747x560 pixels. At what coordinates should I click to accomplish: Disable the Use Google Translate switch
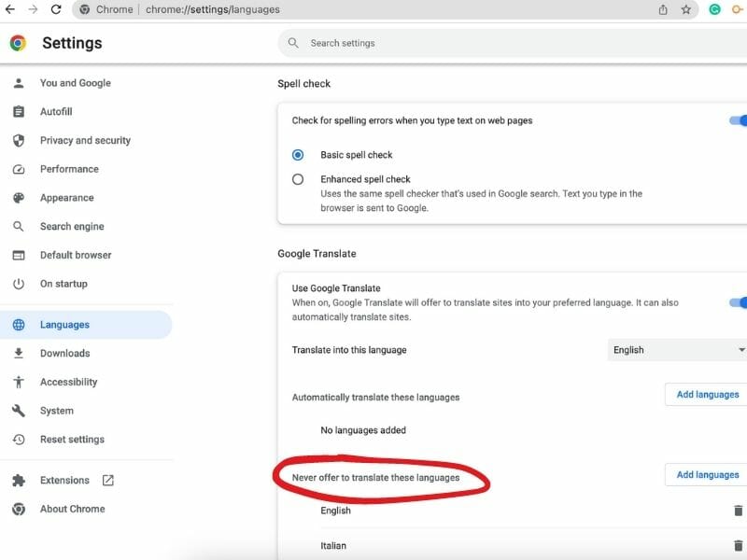pyautogui.click(x=738, y=302)
